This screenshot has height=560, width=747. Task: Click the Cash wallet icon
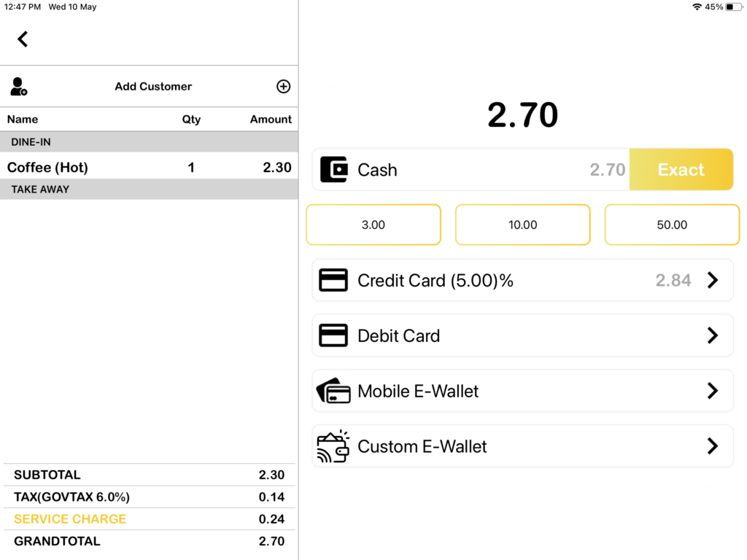point(333,170)
